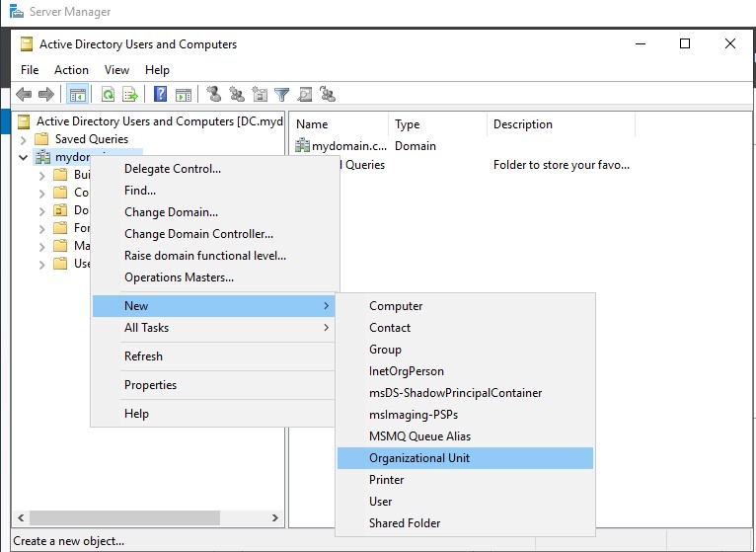Image resolution: width=756 pixels, height=552 pixels.
Task: Open the Action menu
Action: (x=71, y=70)
